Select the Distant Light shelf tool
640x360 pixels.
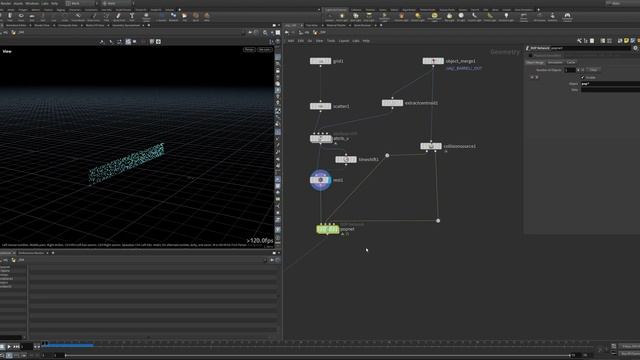(418, 16)
